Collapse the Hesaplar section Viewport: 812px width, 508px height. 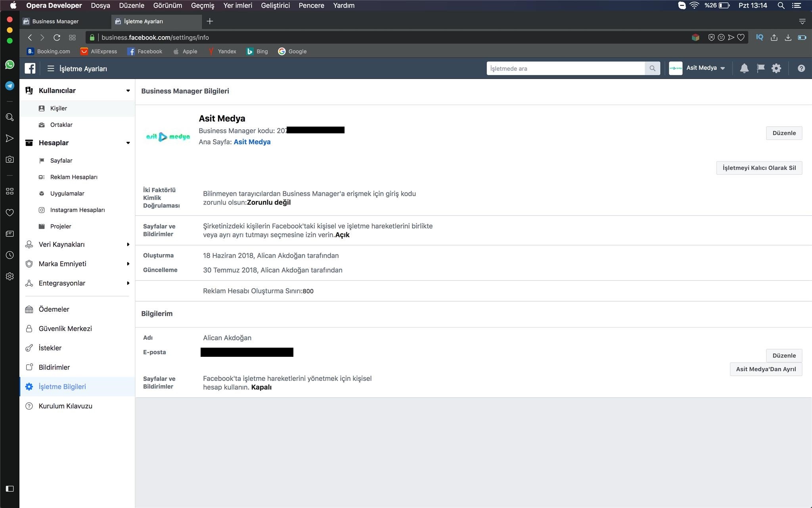click(x=128, y=143)
